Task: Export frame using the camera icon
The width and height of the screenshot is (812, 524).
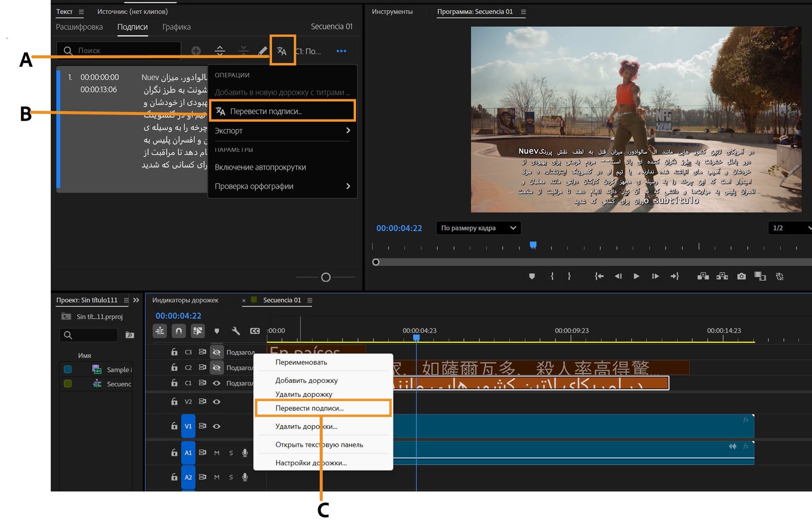Action: tap(741, 276)
